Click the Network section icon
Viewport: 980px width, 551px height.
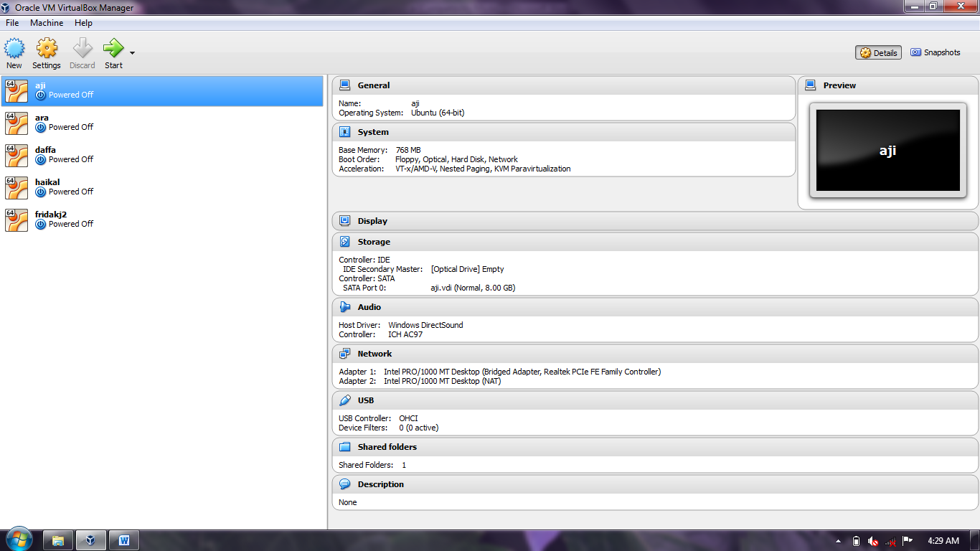click(344, 354)
